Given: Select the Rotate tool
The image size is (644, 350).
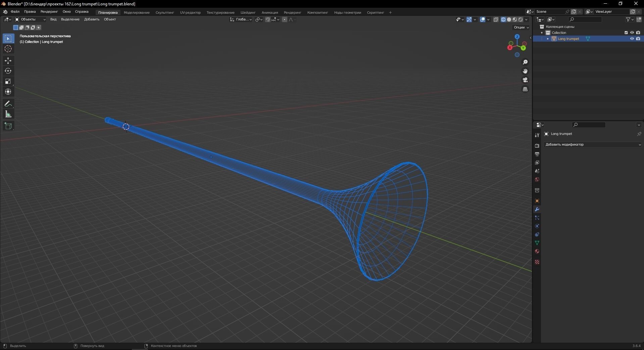Looking at the screenshot, I should [8, 71].
